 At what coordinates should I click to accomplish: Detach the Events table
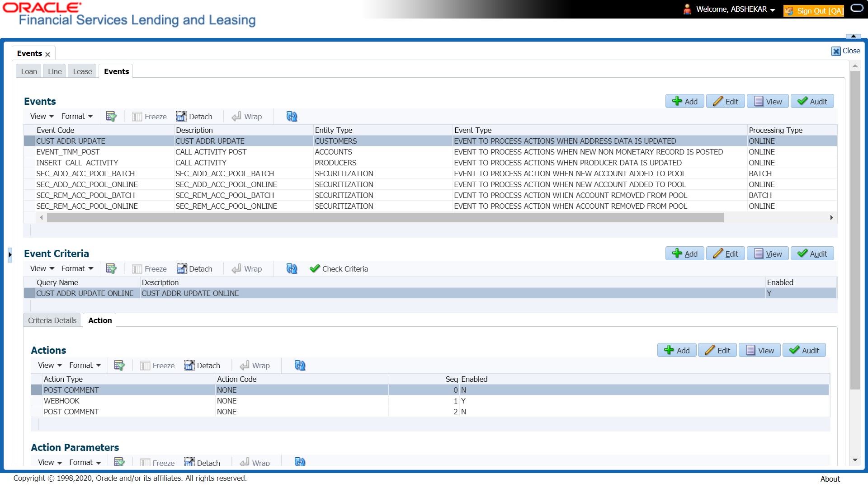pyautogui.click(x=194, y=117)
